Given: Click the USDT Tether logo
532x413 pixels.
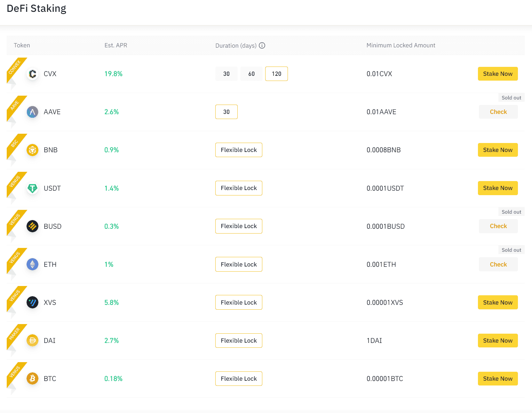Looking at the screenshot, I should (x=32, y=188).
